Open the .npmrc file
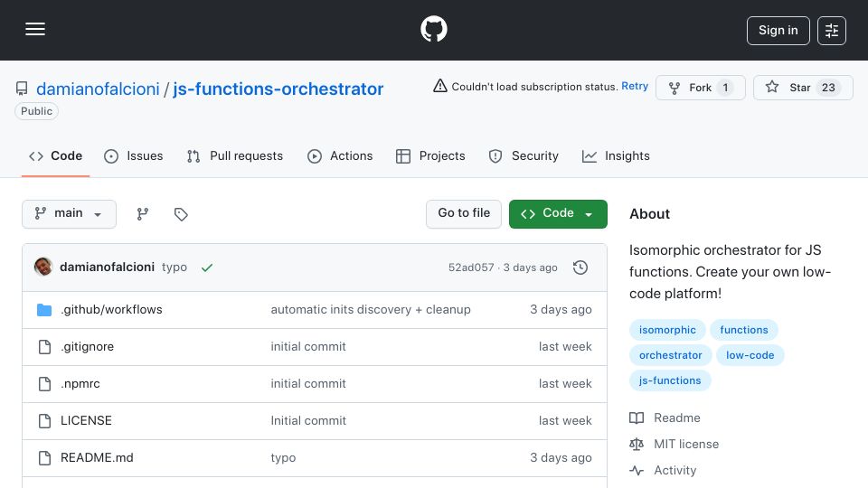The image size is (868, 488). (80, 383)
